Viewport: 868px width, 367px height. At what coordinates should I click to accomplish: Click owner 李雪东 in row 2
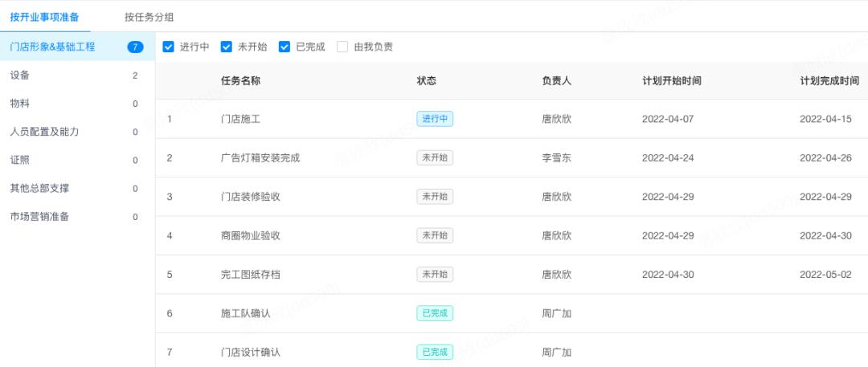coord(556,157)
